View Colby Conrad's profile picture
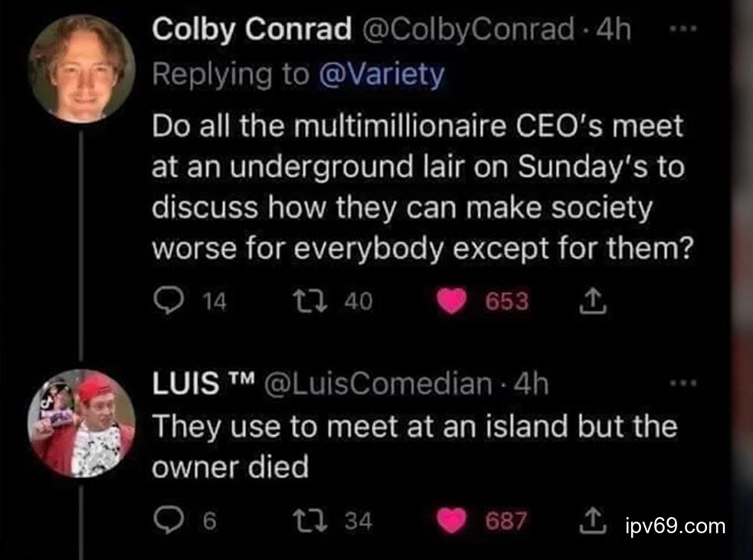This screenshot has height=560, width=753. pos(83,67)
